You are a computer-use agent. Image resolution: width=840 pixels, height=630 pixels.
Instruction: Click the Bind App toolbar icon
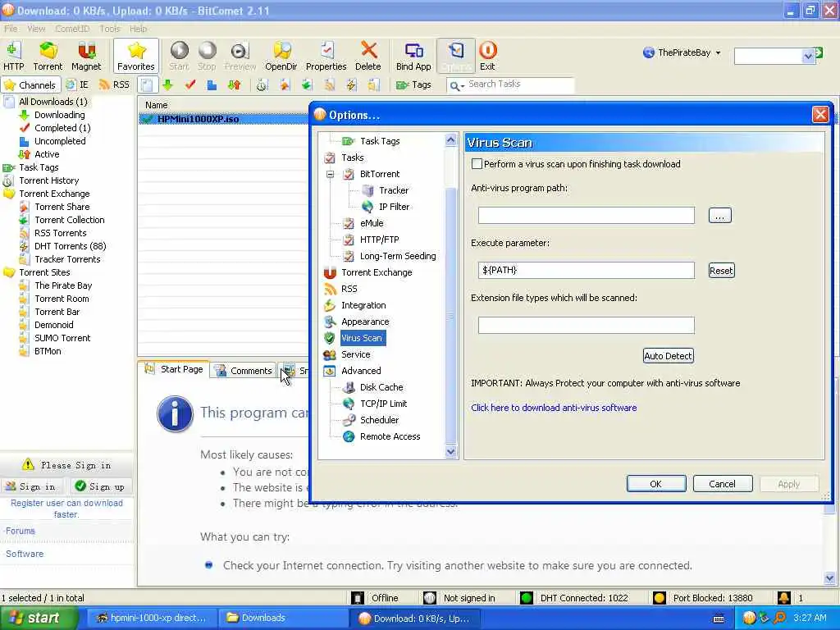[413, 56]
